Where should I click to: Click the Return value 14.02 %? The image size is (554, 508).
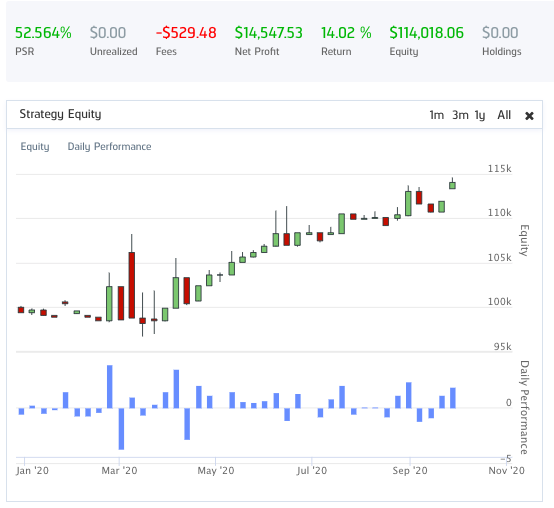346,33
